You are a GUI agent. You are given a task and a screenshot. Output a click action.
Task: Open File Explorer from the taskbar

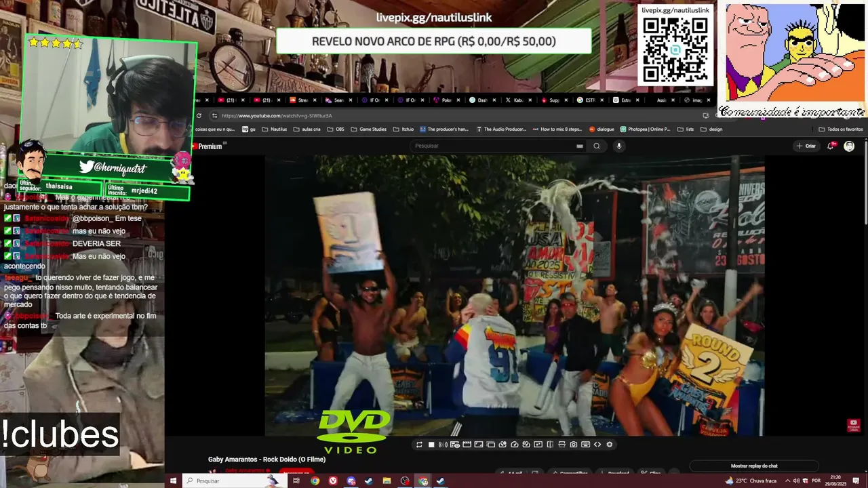click(x=387, y=481)
